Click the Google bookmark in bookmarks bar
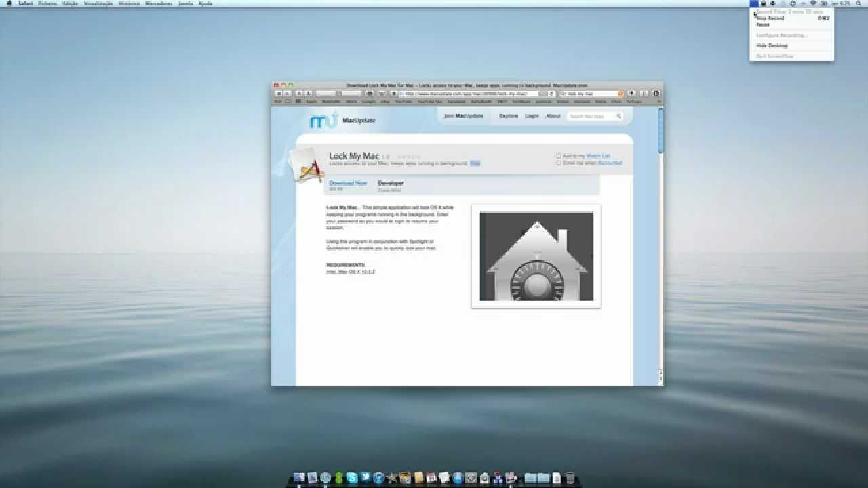The height and width of the screenshot is (488, 868). [369, 101]
